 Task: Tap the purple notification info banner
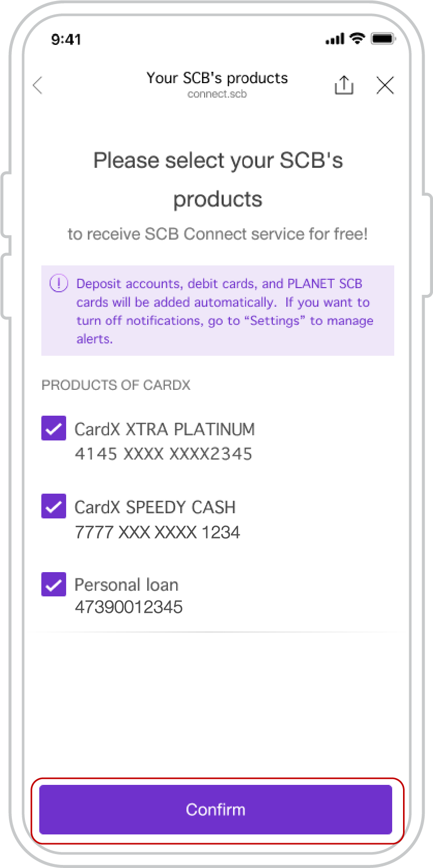coord(218,310)
